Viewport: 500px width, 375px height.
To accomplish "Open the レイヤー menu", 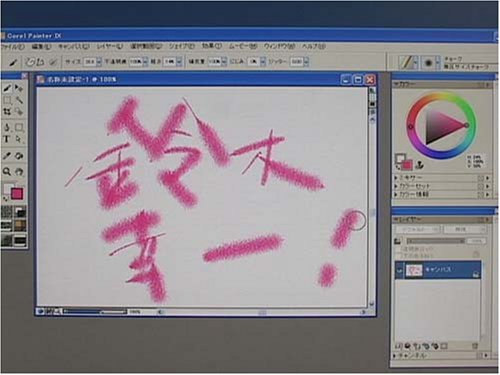I will point(110,47).
